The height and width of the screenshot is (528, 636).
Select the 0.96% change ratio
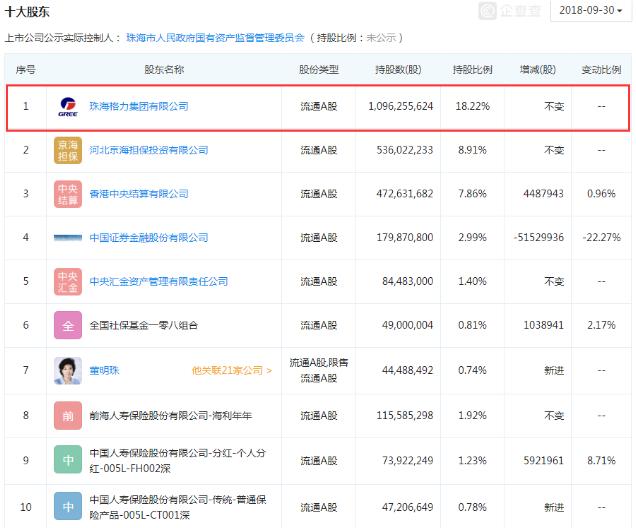pyautogui.click(x=601, y=194)
